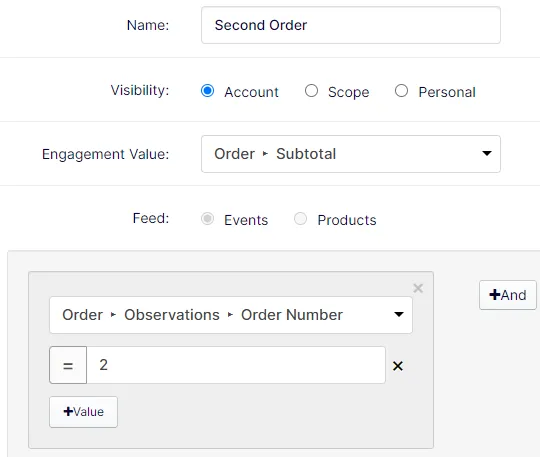Select Account visibility radio button
The image size is (540, 457).
pos(207,91)
